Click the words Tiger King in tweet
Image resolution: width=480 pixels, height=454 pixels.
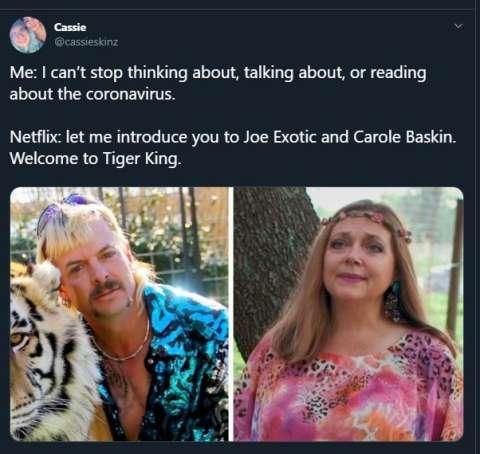click(x=142, y=159)
